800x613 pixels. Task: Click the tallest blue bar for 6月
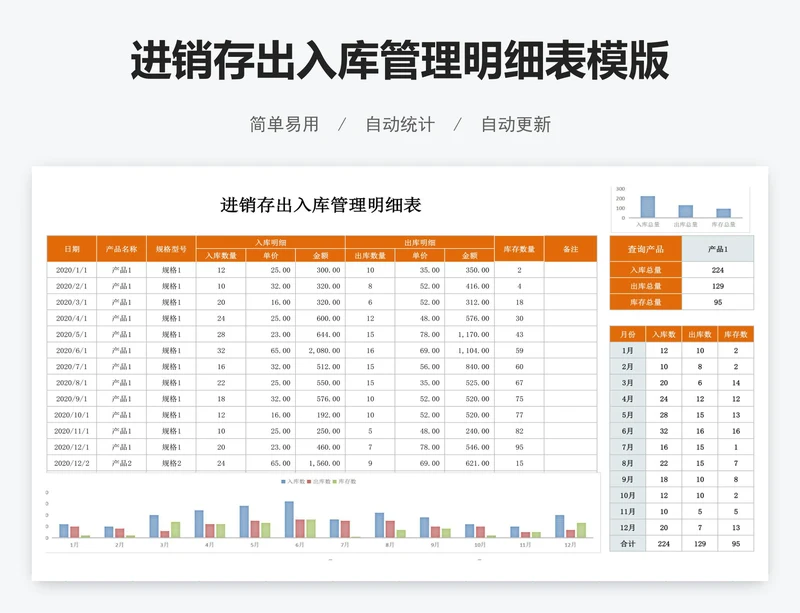[289, 519]
